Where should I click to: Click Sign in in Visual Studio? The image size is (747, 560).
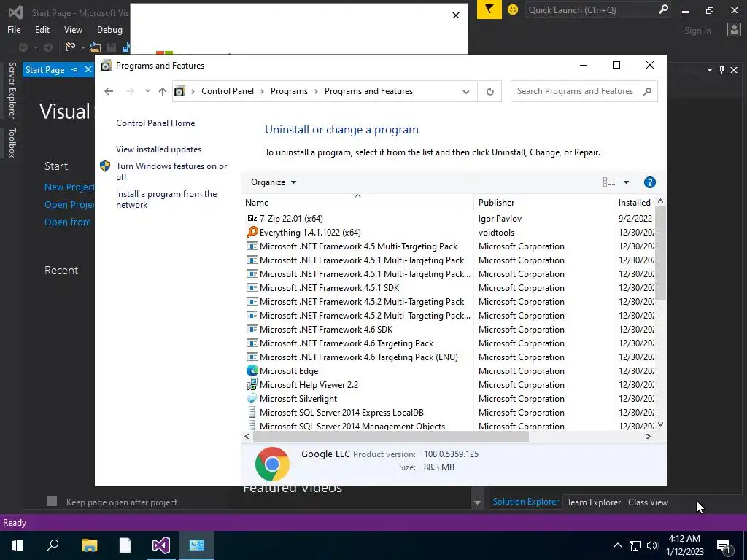coord(697,31)
